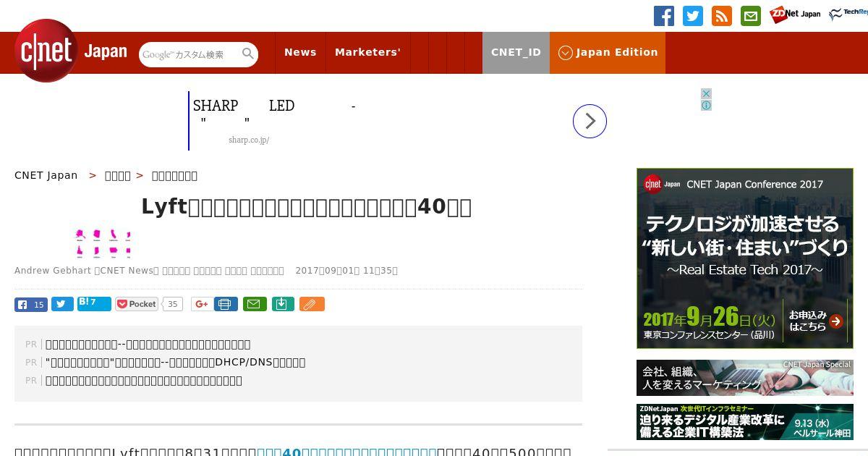Open the News menu

click(x=300, y=52)
